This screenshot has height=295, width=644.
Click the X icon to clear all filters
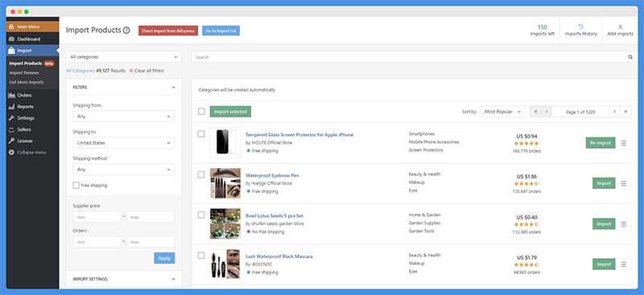pyautogui.click(x=131, y=71)
